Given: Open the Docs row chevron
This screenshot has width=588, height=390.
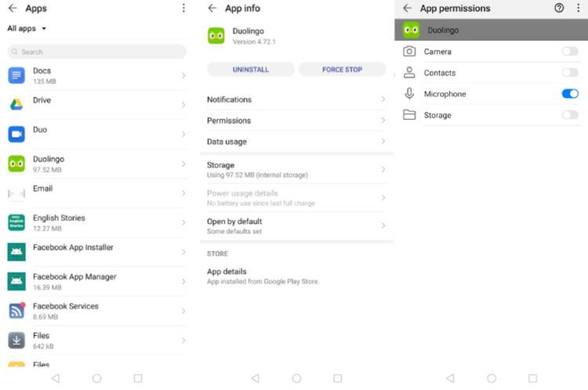Looking at the screenshot, I should point(183,75).
